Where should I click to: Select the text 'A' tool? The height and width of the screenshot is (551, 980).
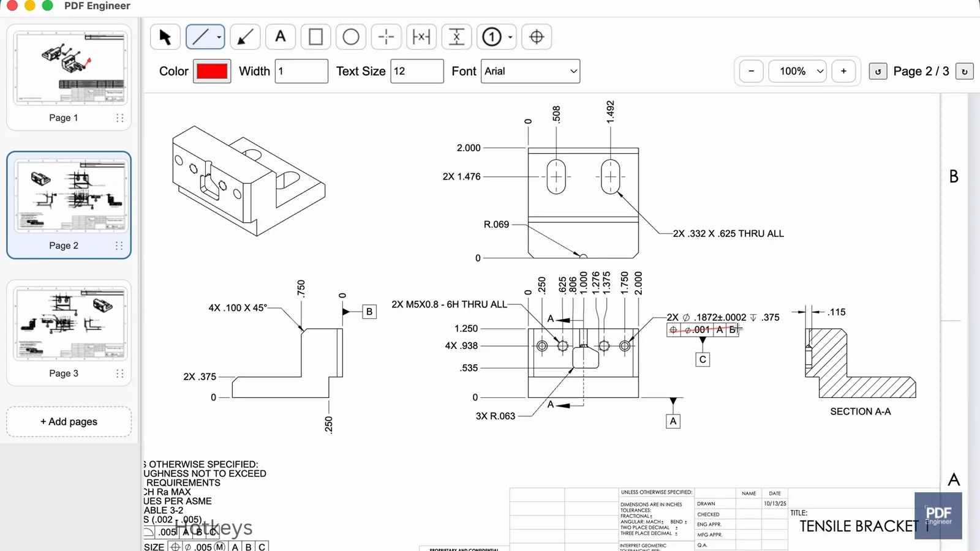[281, 37]
